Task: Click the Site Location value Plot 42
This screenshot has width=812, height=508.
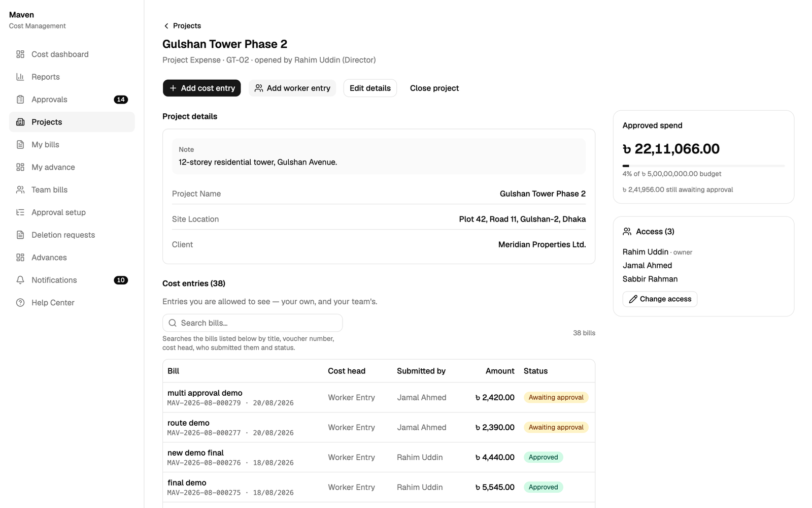Action: 522,219
